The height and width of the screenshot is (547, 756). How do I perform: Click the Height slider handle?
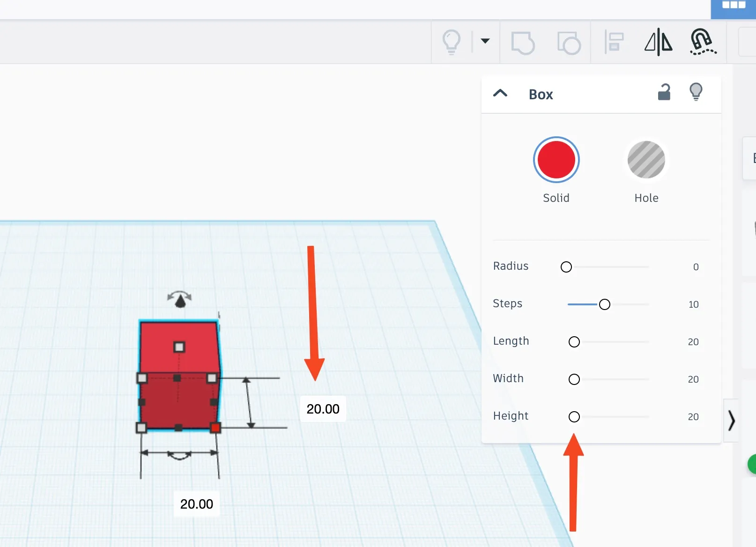[574, 417]
